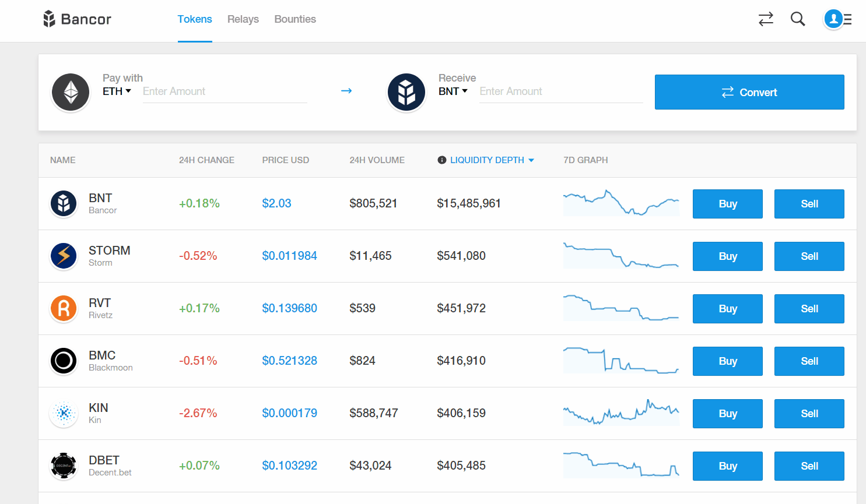Buy RVT token
Screen dimensions: 866x504
728,309
